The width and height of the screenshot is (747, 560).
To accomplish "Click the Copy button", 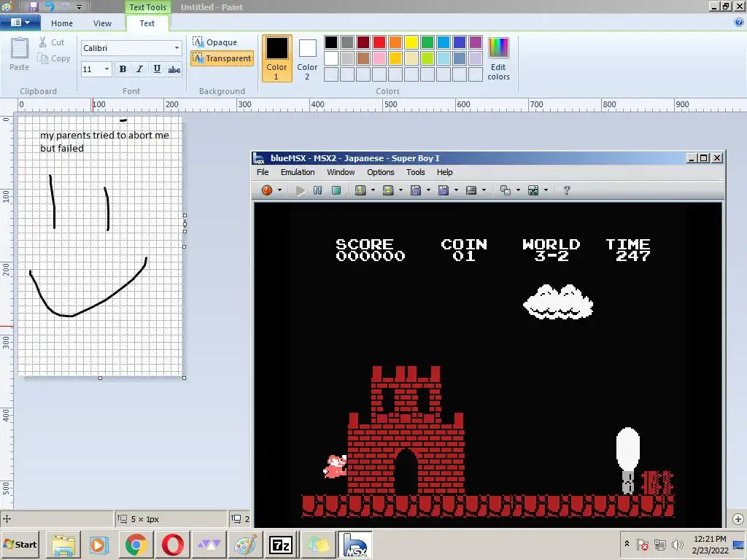I will point(54,58).
